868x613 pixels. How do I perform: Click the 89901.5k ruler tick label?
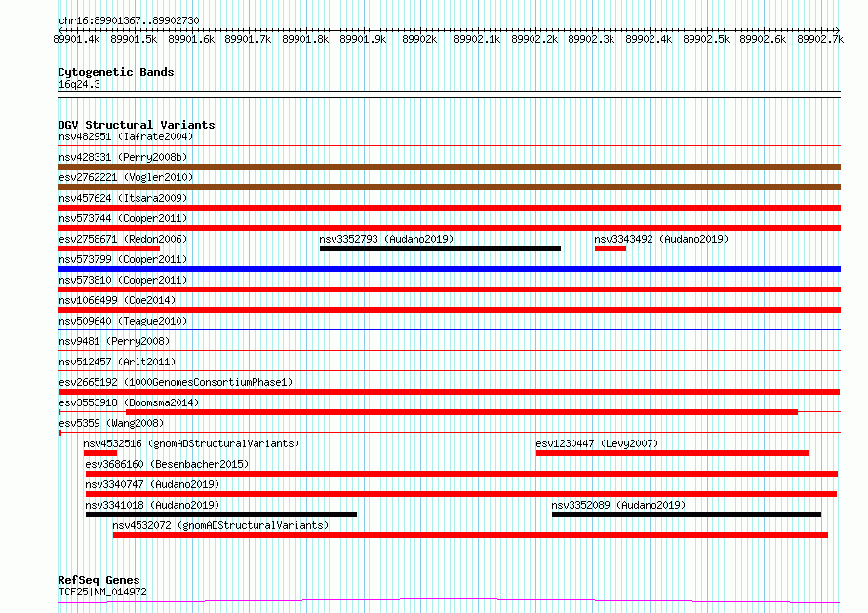134,39
